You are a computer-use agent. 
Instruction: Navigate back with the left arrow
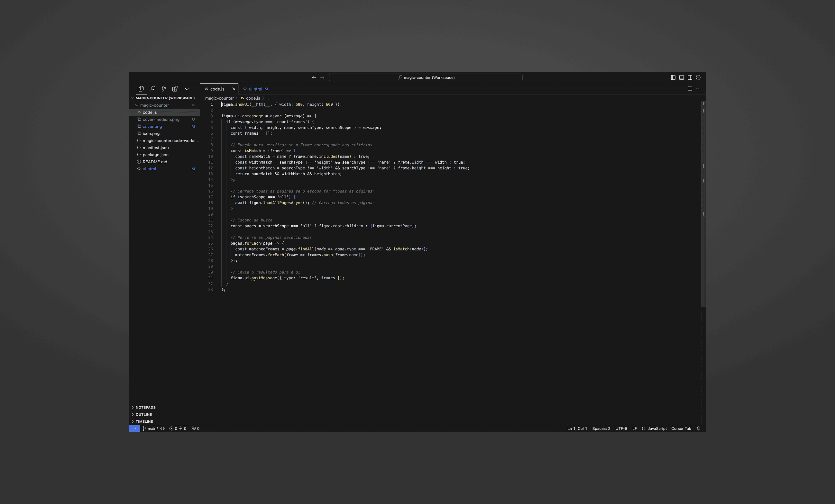click(x=314, y=77)
